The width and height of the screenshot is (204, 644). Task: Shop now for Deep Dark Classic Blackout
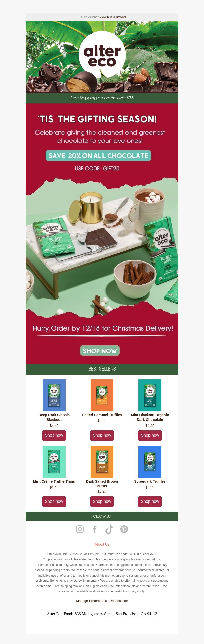54,435
